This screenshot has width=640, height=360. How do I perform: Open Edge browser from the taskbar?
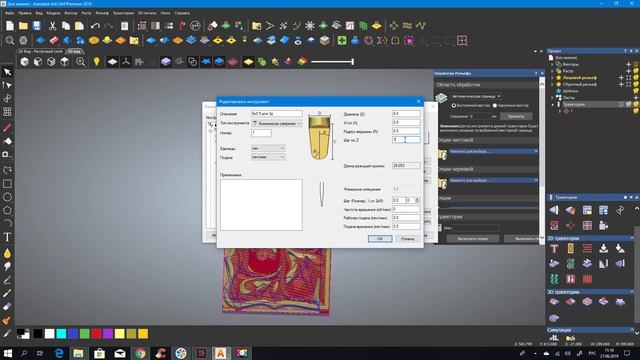click(59, 353)
